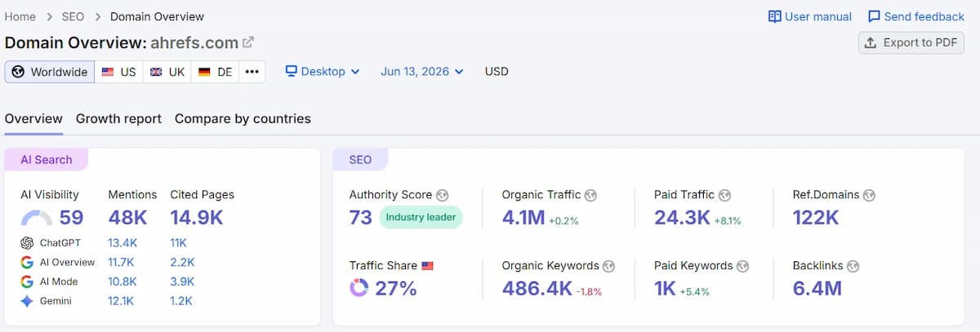
Task: Click AI Overview cited pages value 2.2K
Action: (x=180, y=262)
